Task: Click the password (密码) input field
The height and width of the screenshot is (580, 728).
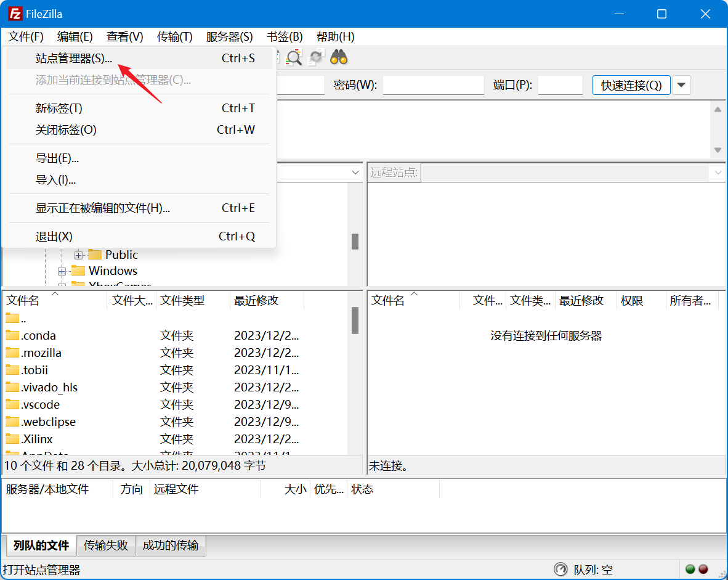Action: (x=433, y=85)
